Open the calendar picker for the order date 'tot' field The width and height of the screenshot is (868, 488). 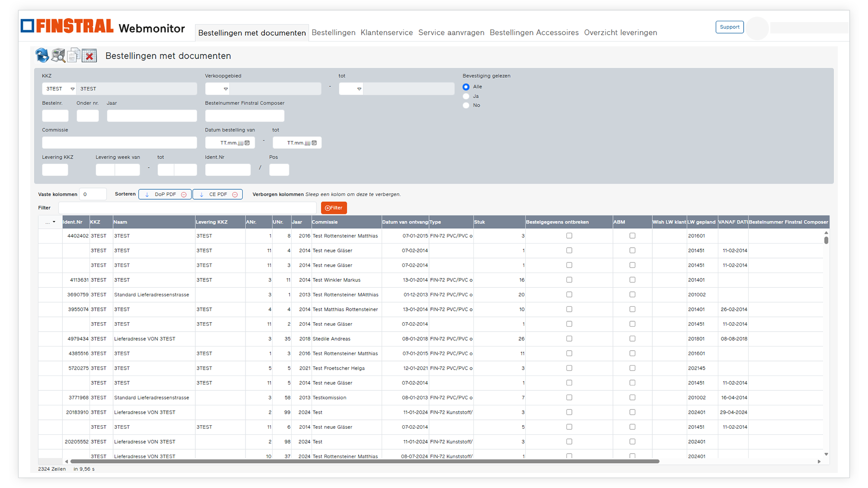pyautogui.click(x=314, y=143)
